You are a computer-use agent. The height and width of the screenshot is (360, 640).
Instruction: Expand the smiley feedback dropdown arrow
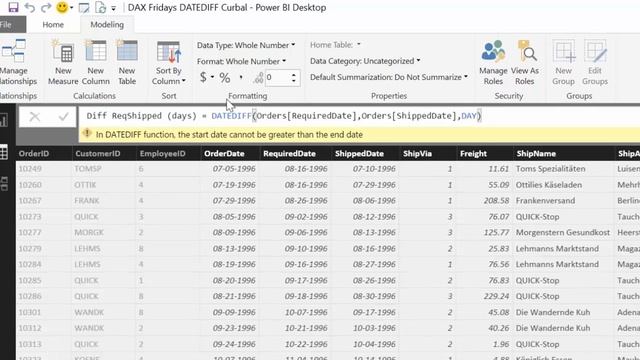tap(71, 8)
